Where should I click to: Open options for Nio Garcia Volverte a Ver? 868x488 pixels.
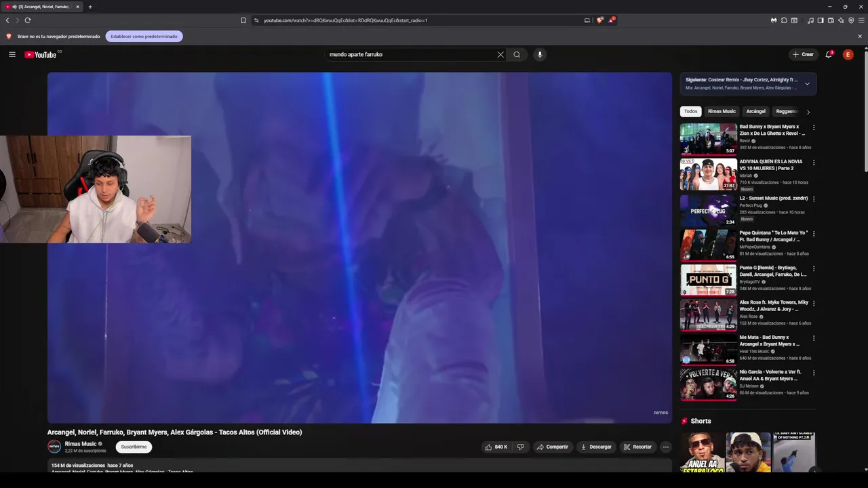[814, 373]
